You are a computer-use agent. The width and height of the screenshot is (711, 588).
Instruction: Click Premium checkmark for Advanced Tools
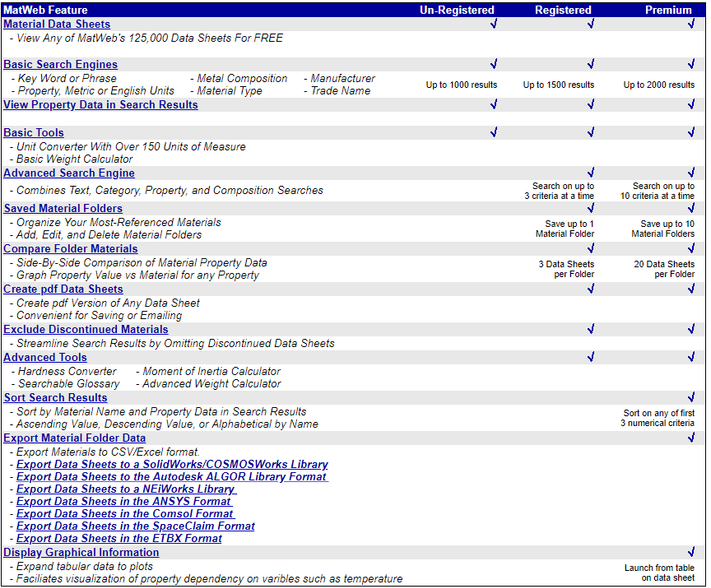click(691, 357)
